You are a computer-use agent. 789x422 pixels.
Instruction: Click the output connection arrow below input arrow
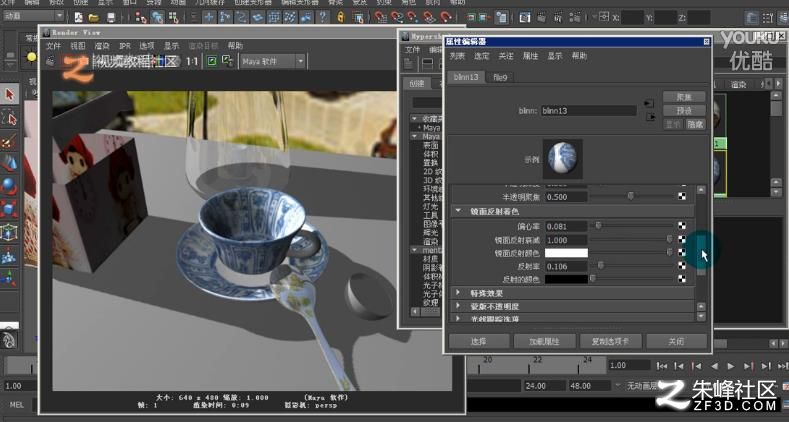650,117
